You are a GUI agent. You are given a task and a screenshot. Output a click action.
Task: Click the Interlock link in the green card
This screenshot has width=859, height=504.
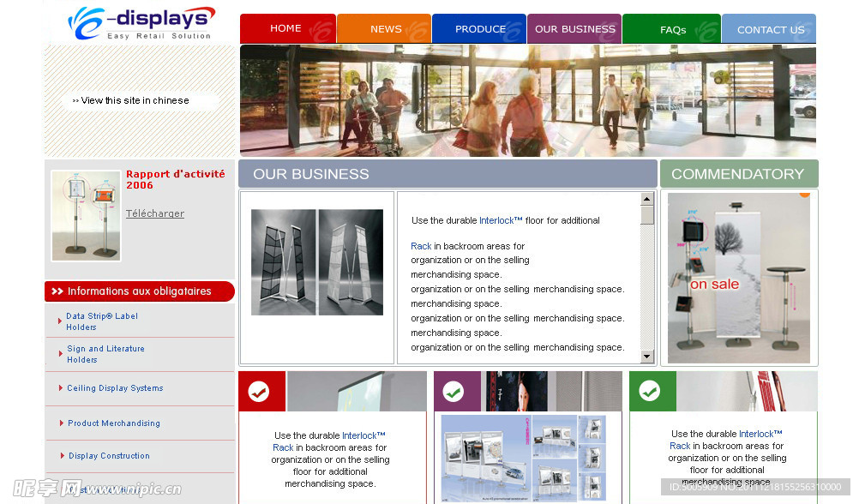(x=760, y=434)
